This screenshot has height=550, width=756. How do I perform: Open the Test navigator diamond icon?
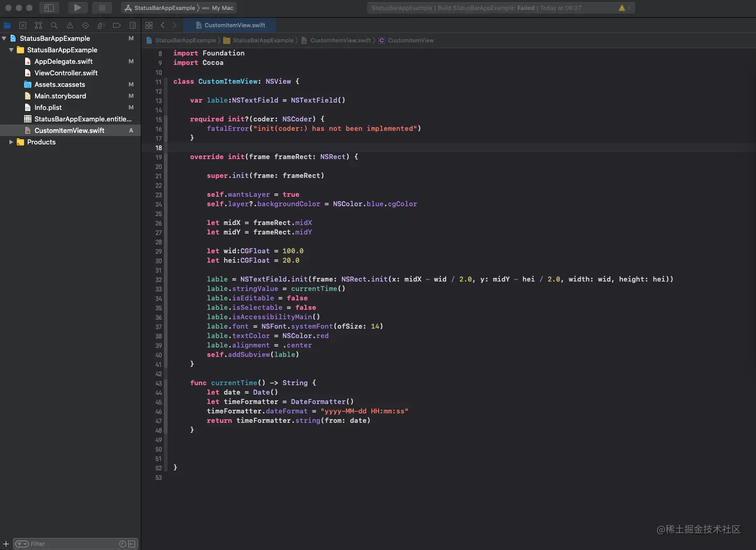85,25
